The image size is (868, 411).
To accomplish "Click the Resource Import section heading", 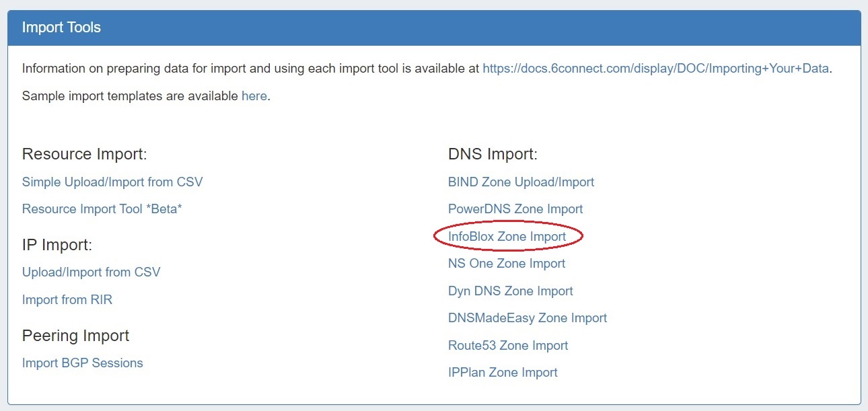I will (x=85, y=154).
